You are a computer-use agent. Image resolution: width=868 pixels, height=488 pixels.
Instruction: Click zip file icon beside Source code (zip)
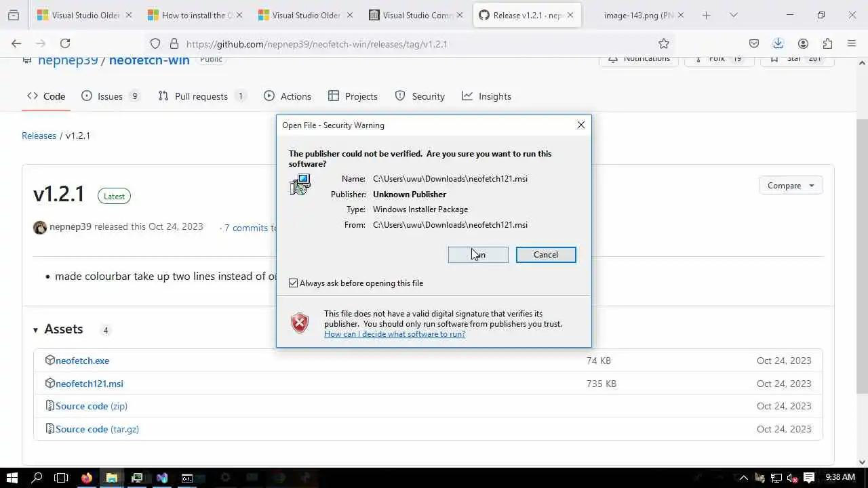pyautogui.click(x=50, y=405)
